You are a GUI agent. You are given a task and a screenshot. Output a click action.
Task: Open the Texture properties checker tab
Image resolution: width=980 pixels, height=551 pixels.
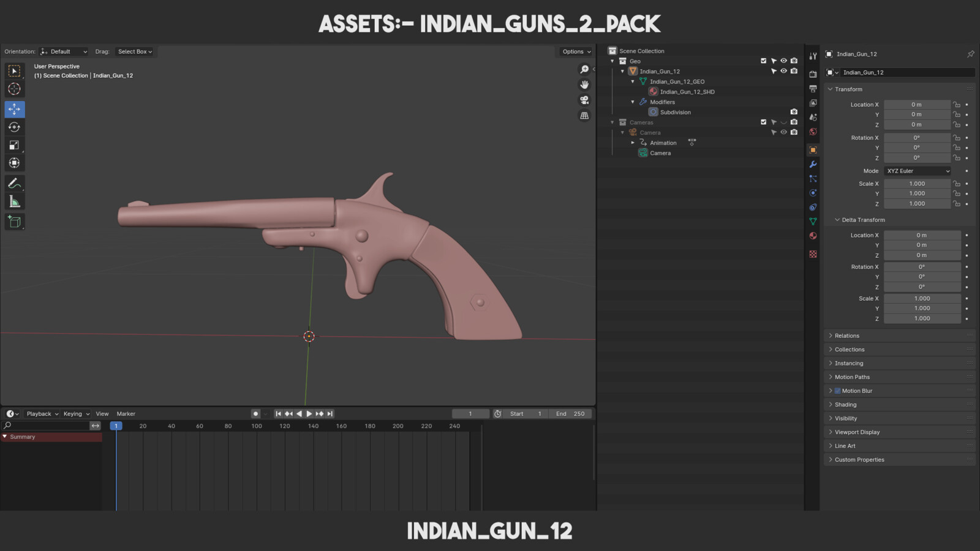(813, 254)
